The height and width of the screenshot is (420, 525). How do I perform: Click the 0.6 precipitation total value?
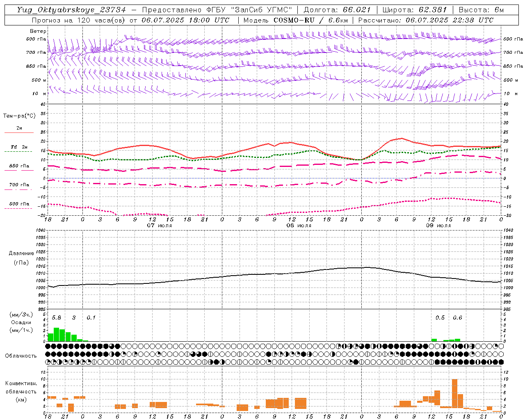point(457,318)
